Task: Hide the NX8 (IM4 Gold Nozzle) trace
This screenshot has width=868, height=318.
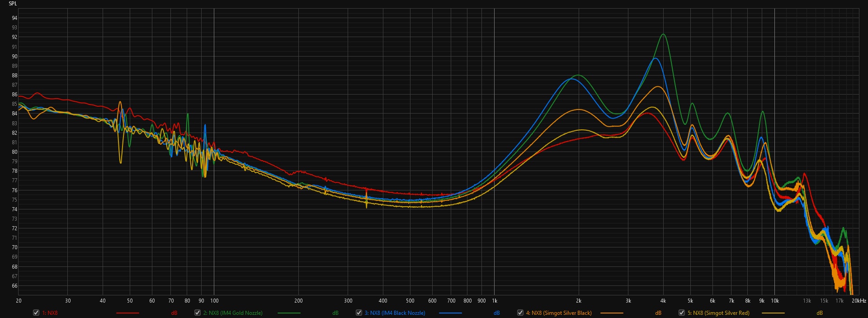Action: coord(198,313)
